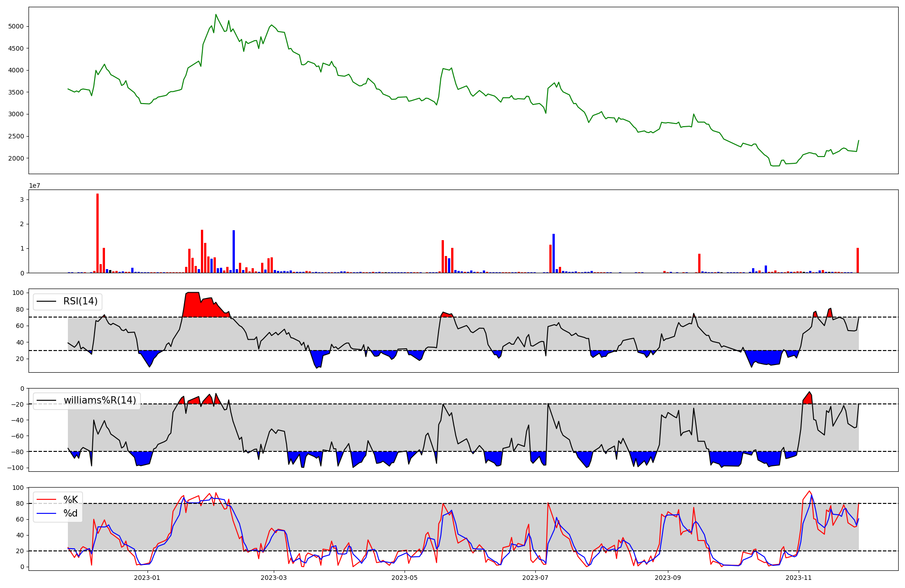Screen dimensions: 905x588
Task: Click the last red volume bar at right
Action: click(x=857, y=261)
